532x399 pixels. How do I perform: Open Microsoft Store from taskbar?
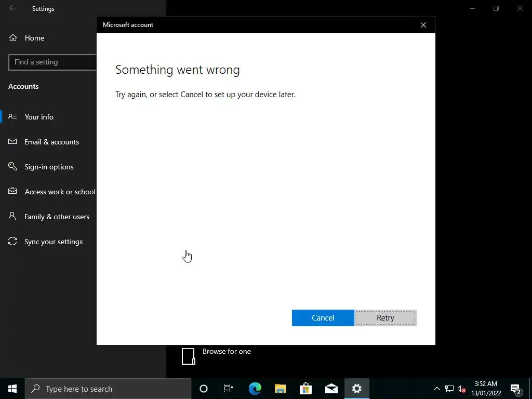coord(305,389)
